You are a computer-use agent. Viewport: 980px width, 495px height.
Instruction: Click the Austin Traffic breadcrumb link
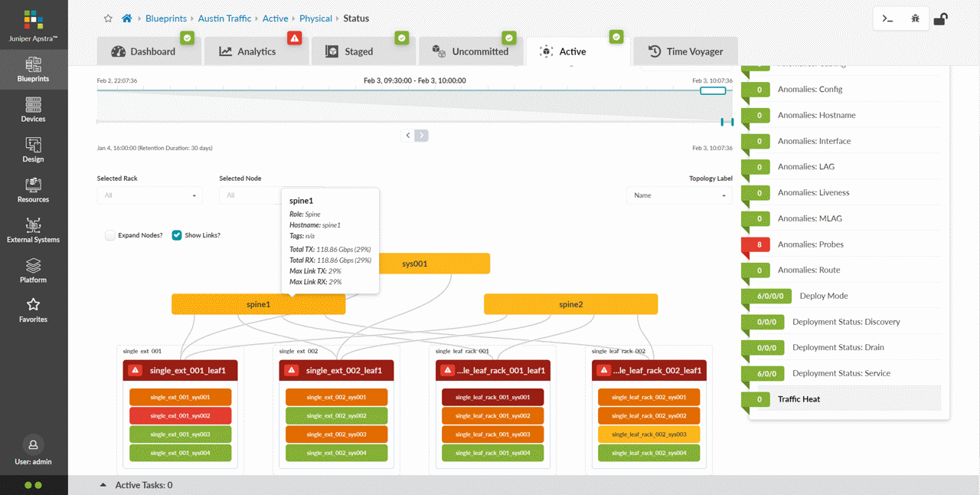[224, 18]
